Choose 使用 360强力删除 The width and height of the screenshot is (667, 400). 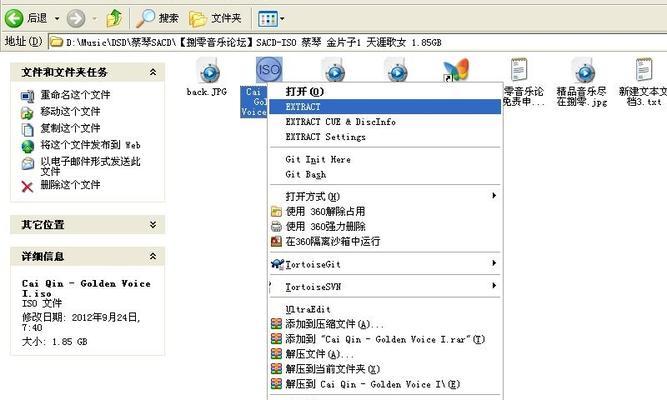click(x=385, y=226)
